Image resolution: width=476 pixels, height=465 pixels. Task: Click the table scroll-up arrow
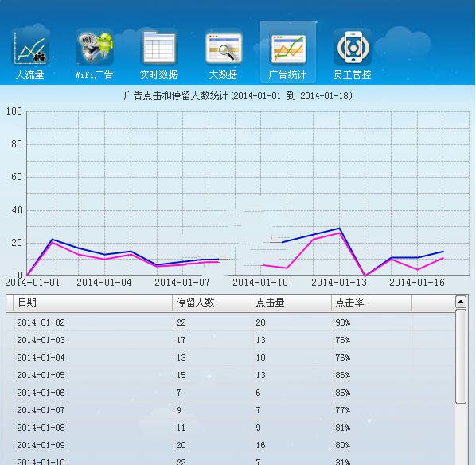tap(461, 302)
